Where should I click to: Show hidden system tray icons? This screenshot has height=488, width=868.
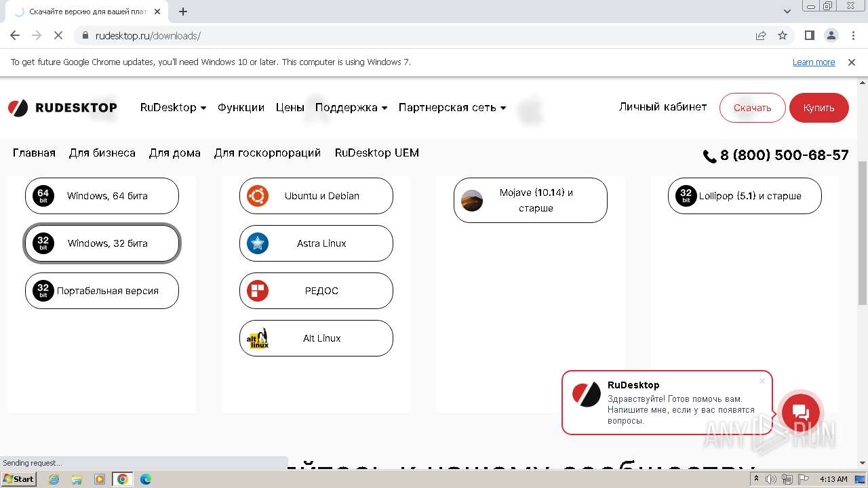pos(756,479)
